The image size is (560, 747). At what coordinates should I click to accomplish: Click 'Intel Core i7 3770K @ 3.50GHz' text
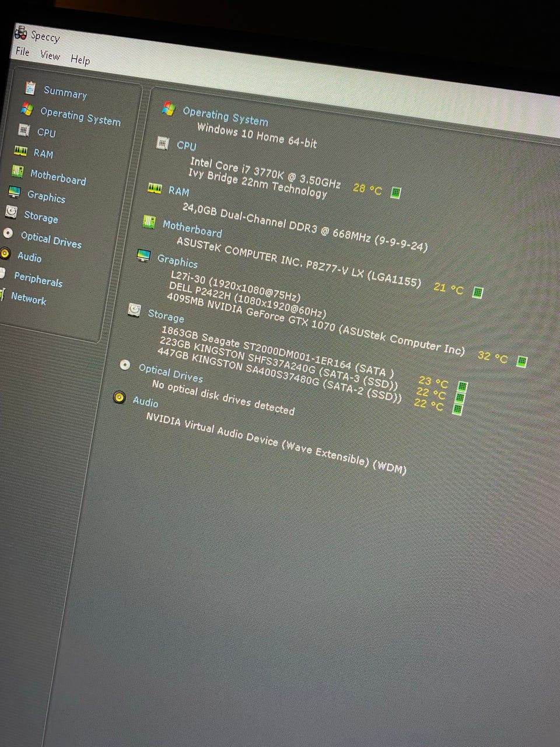click(265, 173)
